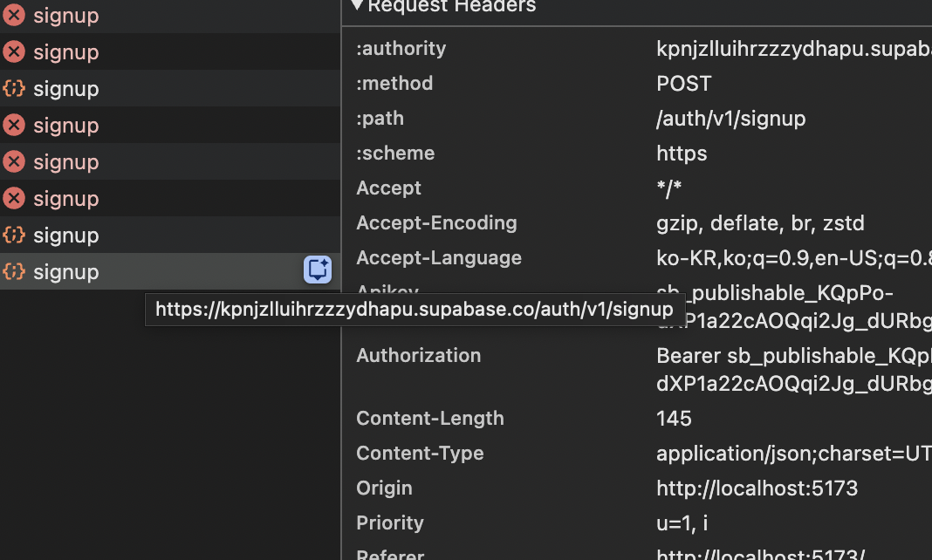Click the error icon on the sixth signup row
This screenshot has width=932, height=560.
coord(14,199)
